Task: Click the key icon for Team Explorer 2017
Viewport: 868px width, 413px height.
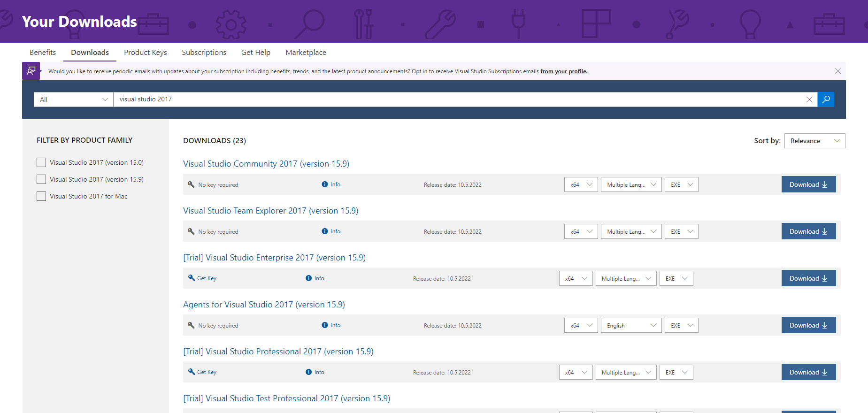Action: 191,231
